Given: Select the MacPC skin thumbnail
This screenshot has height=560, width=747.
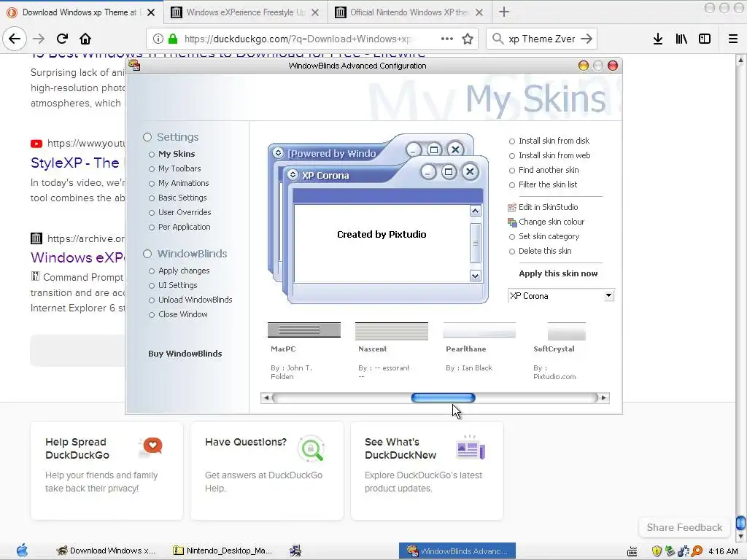Looking at the screenshot, I should (x=304, y=330).
